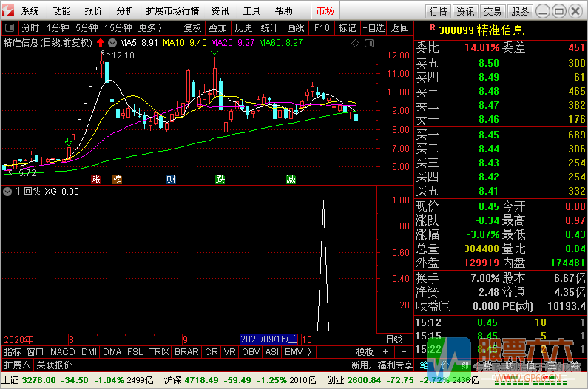The image size is (588, 389).
Task: Click the 叠加 toolbar button
Action: tap(218, 28)
